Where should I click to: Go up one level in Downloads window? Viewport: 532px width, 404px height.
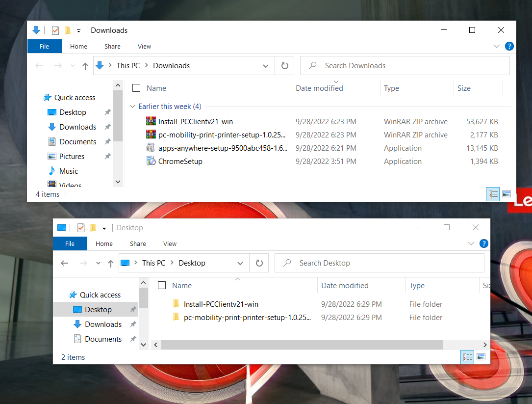[85, 66]
